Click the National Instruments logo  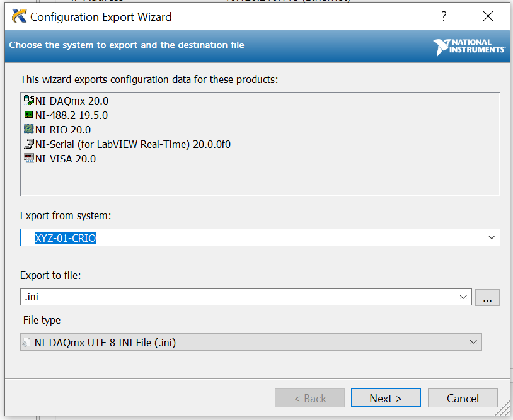[469, 47]
